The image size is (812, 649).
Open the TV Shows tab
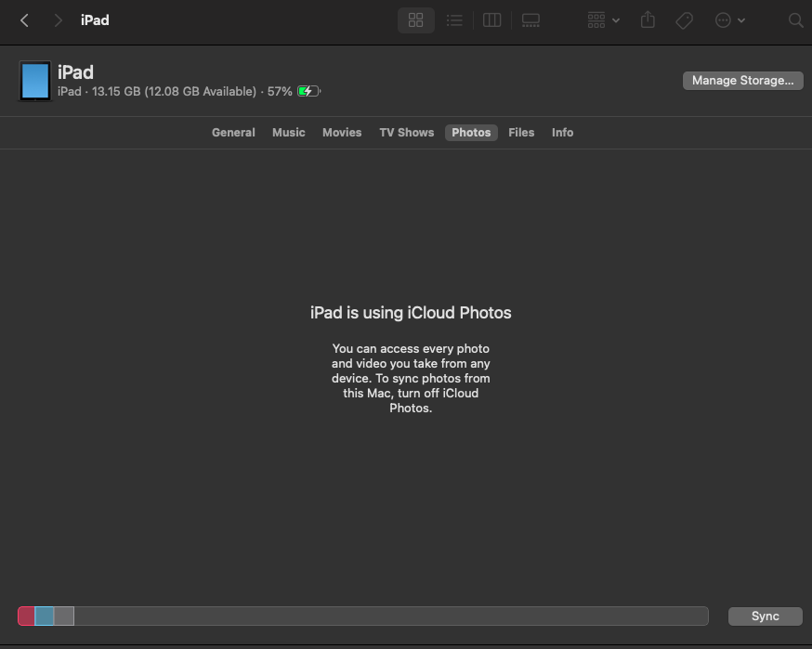[407, 133]
